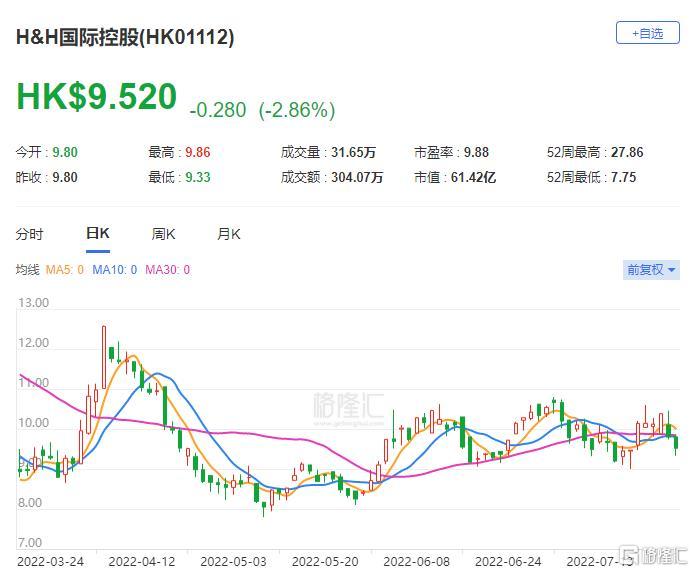Click the 2022-03-24 date axis label
This screenshot has height=572, width=694.
[x=50, y=561]
